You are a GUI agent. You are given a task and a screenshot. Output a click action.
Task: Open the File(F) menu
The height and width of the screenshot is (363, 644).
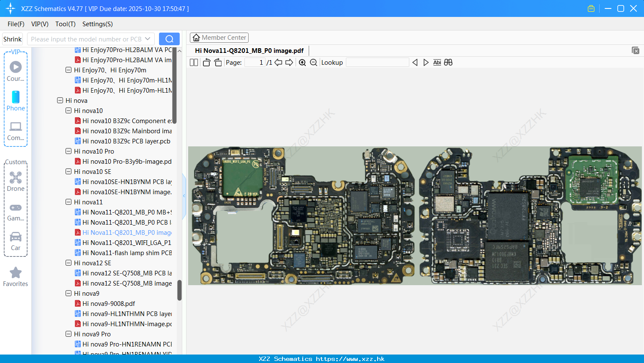[x=16, y=24]
